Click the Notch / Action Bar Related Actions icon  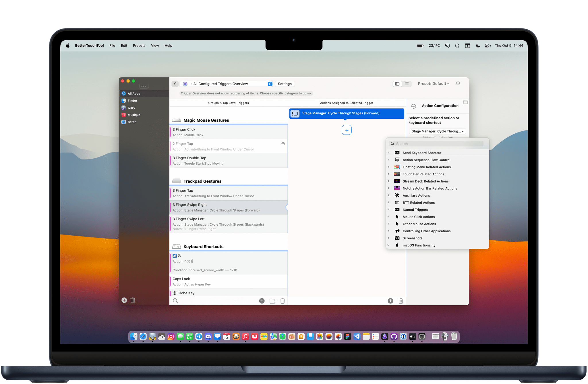(x=396, y=188)
